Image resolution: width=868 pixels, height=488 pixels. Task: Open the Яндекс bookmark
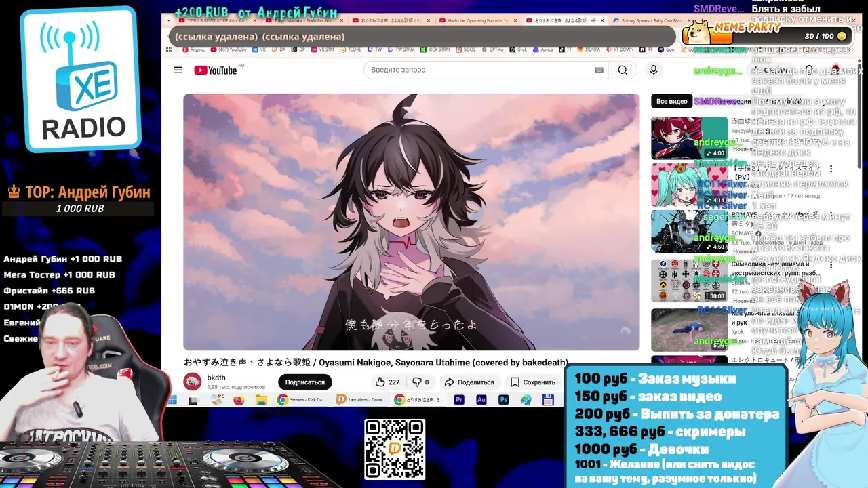click(193, 49)
